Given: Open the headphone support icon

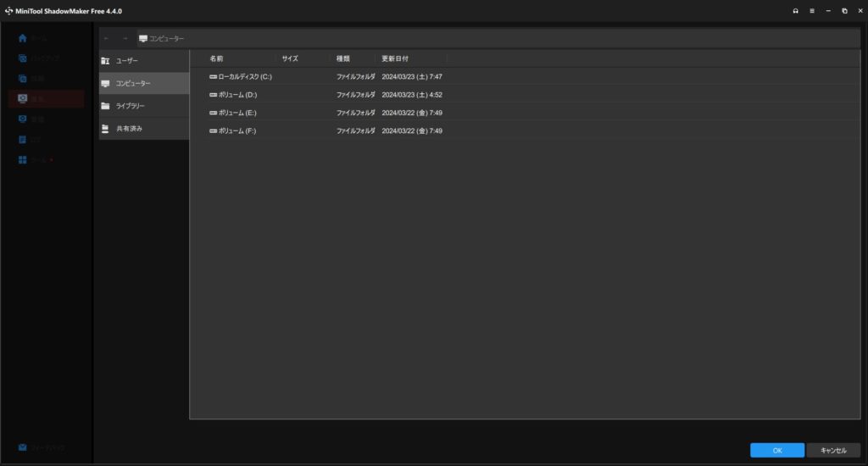Looking at the screenshot, I should [796, 11].
